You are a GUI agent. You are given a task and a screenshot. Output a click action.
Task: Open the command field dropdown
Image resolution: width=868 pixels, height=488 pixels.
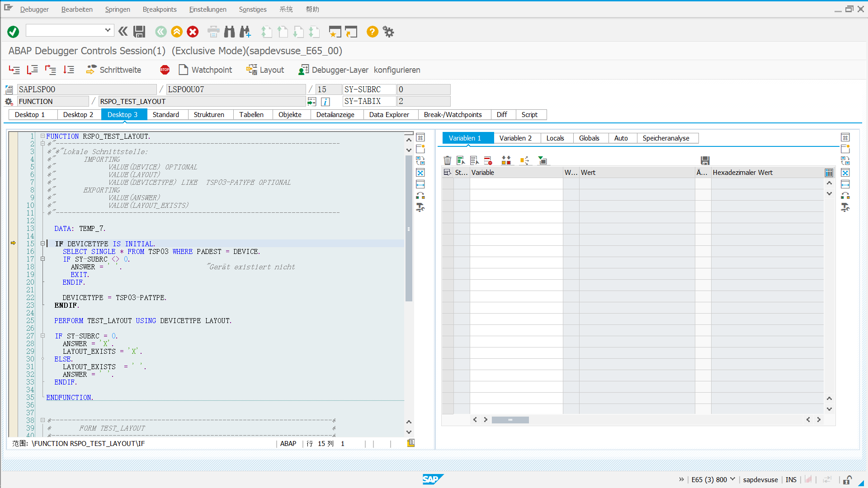pyautogui.click(x=108, y=31)
